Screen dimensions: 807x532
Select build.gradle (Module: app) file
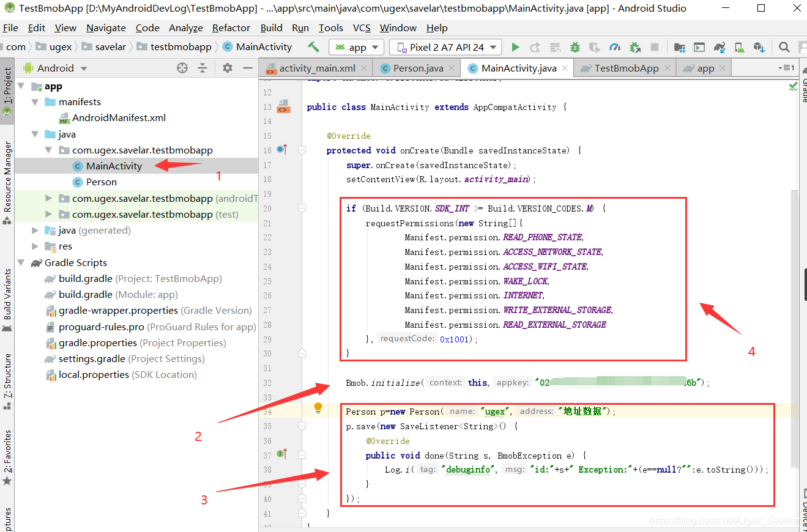point(118,295)
